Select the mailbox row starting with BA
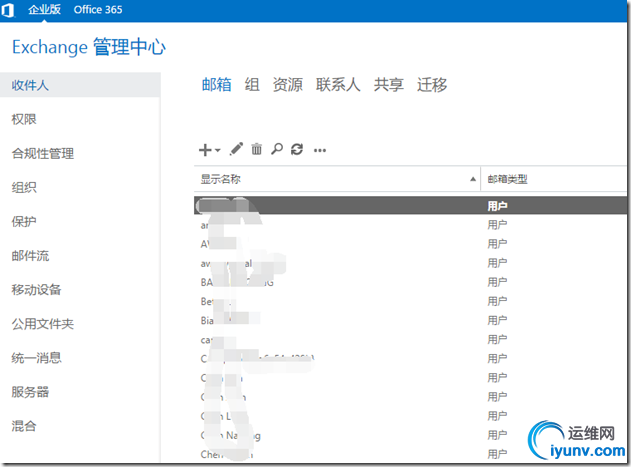Image resolution: width=631 pixels, height=467 pixels. coord(410,282)
